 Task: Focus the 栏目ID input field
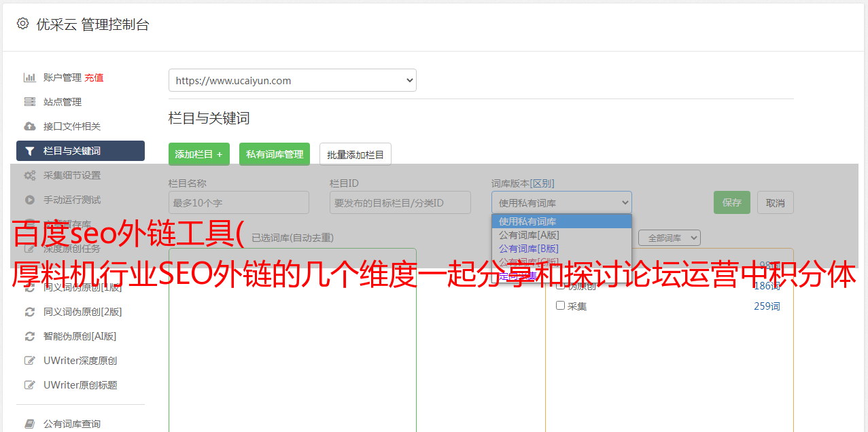coord(400,202)
